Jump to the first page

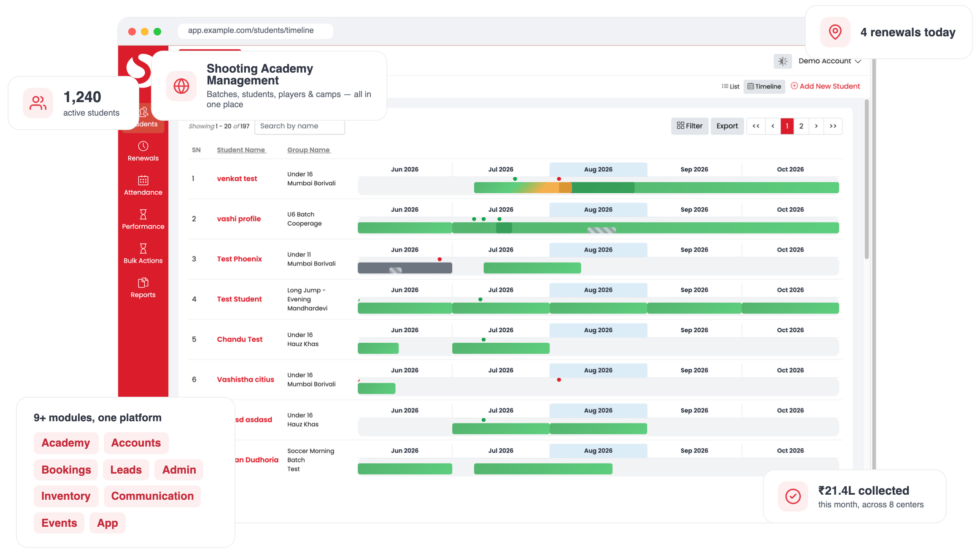coord(756,126)
